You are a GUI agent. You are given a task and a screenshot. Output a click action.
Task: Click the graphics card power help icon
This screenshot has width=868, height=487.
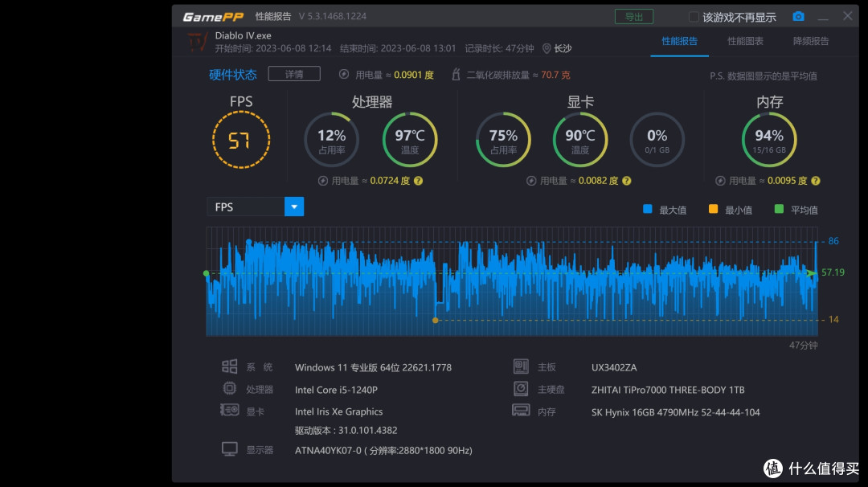point(626,181)
